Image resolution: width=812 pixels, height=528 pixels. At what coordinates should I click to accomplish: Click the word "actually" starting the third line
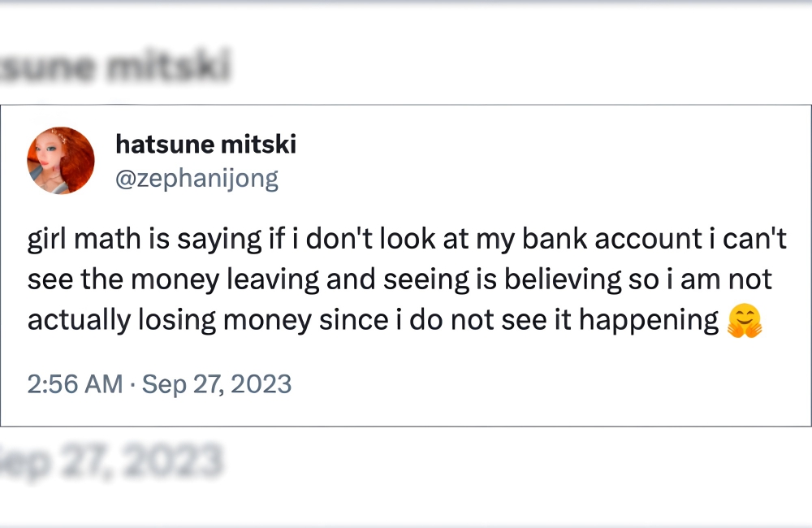(77, 320)
